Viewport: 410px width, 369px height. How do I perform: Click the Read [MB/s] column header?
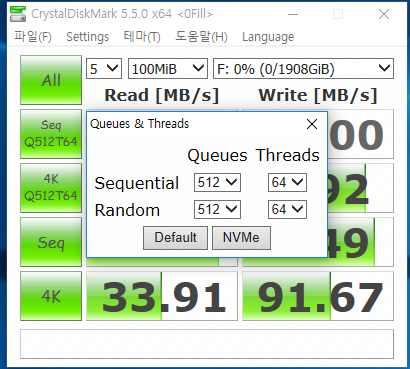tap(162, 95)
